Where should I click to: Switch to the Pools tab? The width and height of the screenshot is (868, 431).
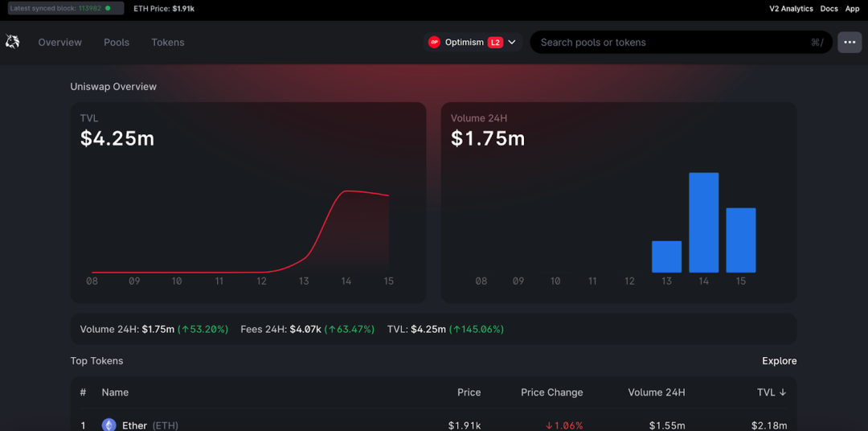[117, 42]
